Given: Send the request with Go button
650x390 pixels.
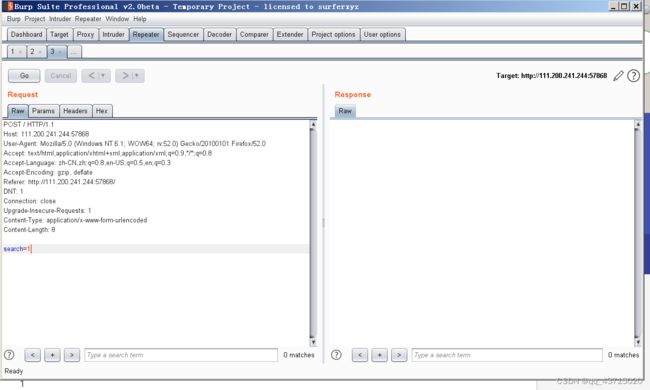Looking at the screenshot, I should coord(24,75).
